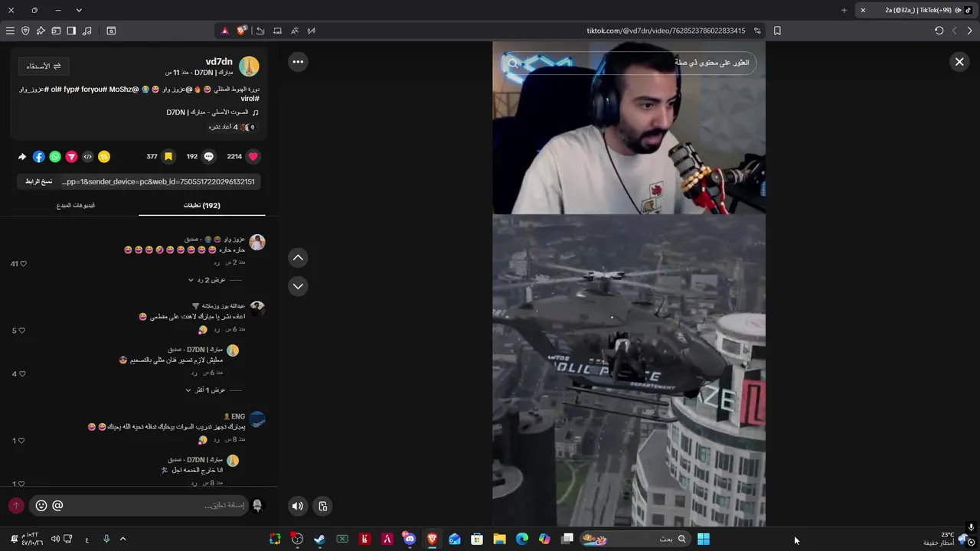This screenshot has width=980, height=551.
Task: Mention a user with the @ icon
Action: tap(57, 506)
